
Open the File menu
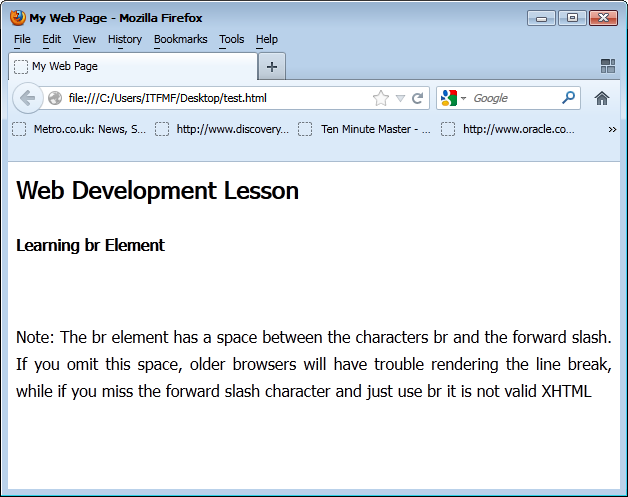pos(22,39)
